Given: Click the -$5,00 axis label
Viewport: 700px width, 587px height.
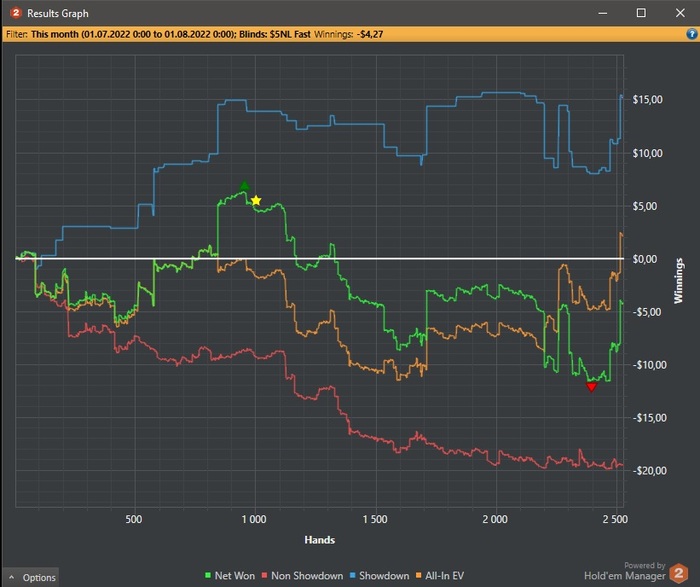Looking at the screenshot, I should (646, 312).
